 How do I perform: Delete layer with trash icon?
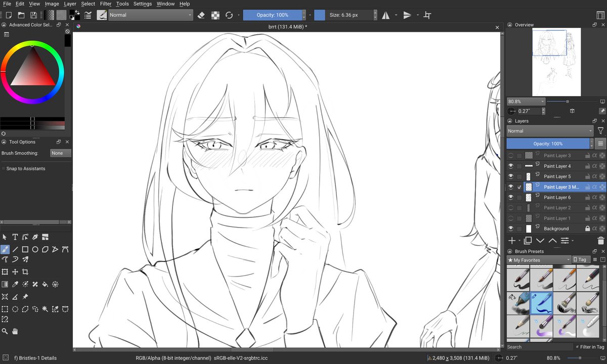(x=601, y=241)
